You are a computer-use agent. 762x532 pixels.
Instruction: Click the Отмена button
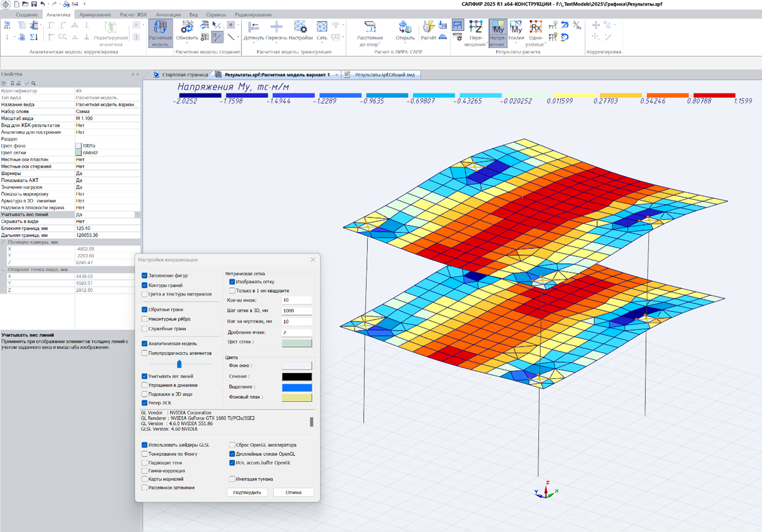(x=293, y=492)
